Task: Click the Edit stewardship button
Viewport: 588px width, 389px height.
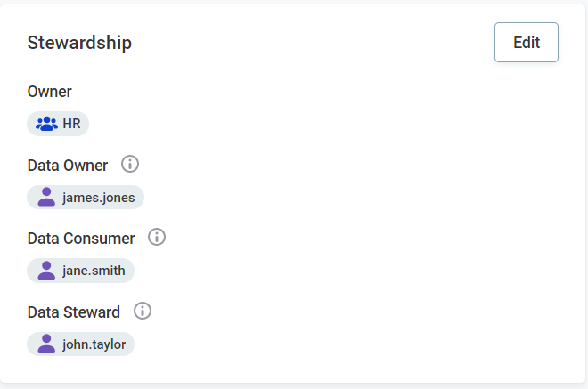Action: point(526,43)
